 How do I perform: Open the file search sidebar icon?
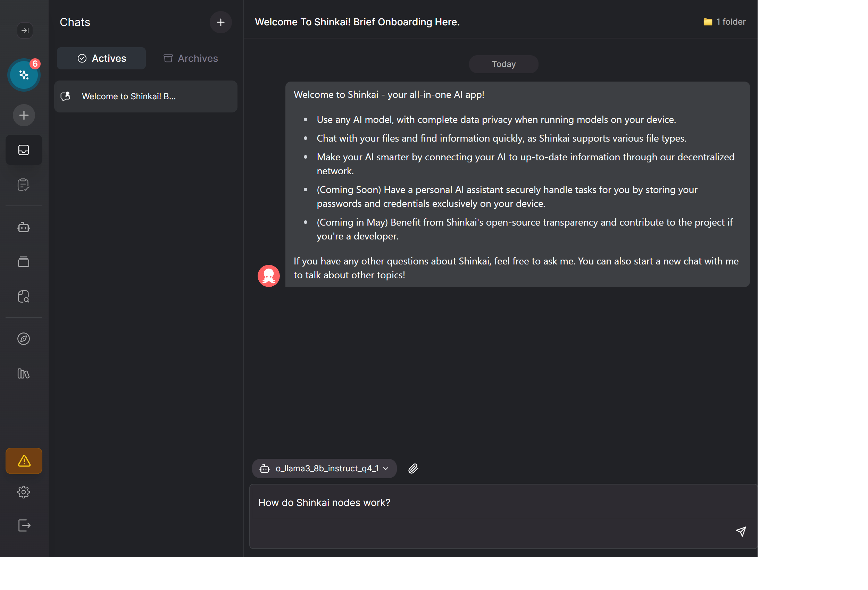24,296
